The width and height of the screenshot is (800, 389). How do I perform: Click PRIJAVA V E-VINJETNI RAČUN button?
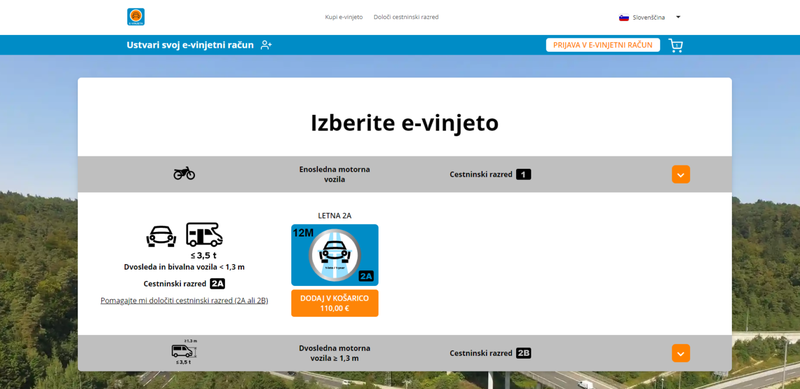[x=603, y=45]
